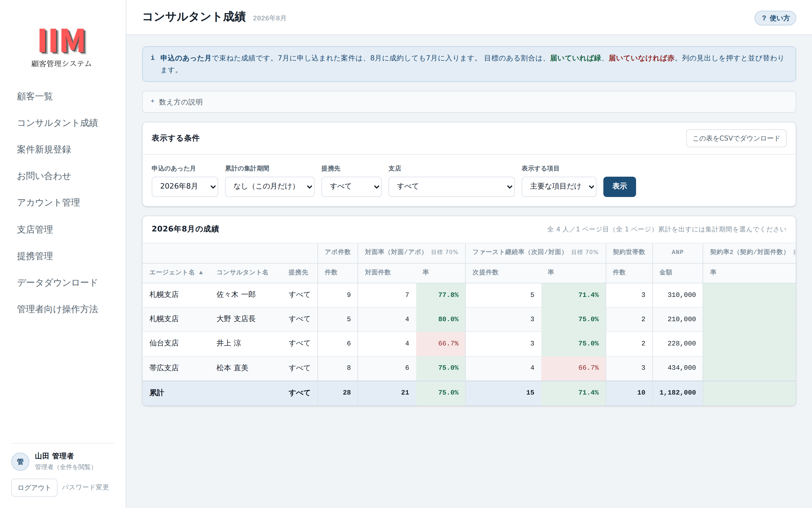The width and height of the screenshot is (812, 508).
Task: Open データダウンロード in sidebar
Action: pyautogui.click(x=58, y=283)
